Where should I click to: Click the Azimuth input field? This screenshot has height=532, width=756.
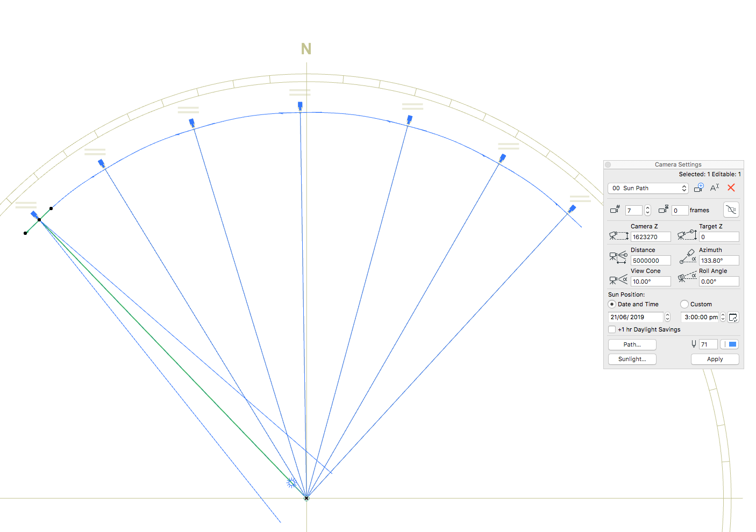coord(718,261)
